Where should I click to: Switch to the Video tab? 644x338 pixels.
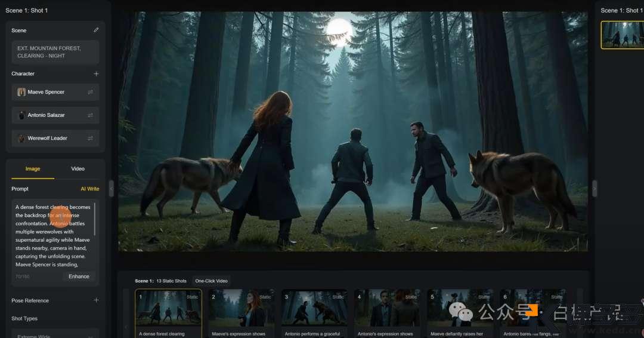78,169
